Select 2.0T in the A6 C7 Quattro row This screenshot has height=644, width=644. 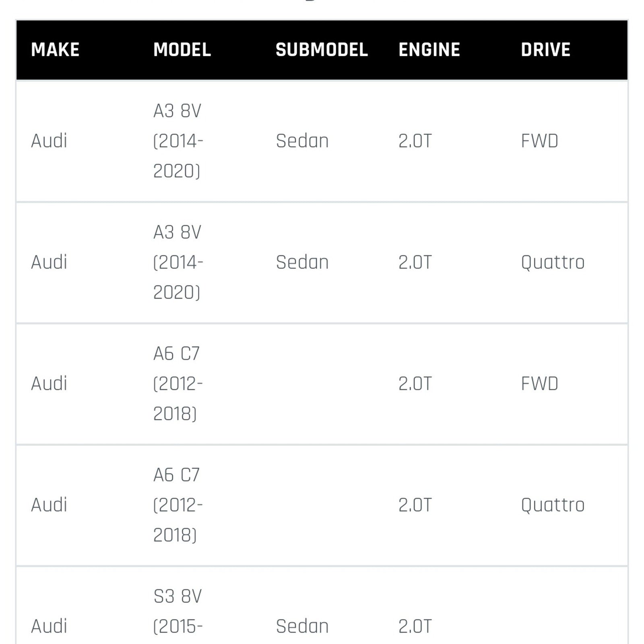click(415, 505)
